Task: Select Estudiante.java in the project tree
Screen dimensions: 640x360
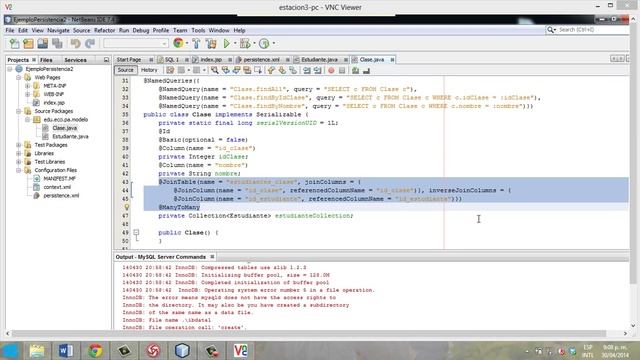Action: tap(70, 137)
